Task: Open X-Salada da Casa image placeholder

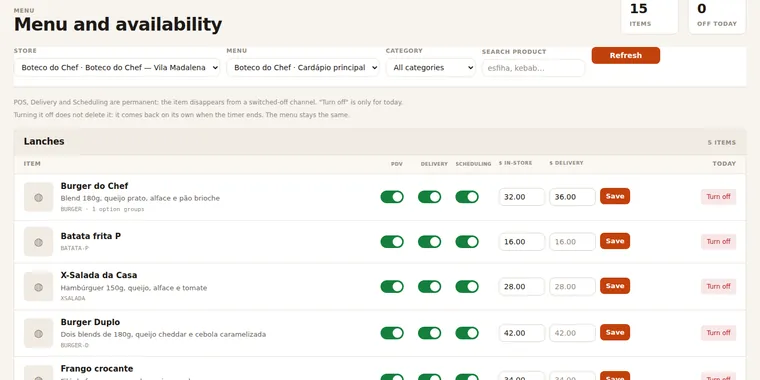Action: tap(39, 287)
